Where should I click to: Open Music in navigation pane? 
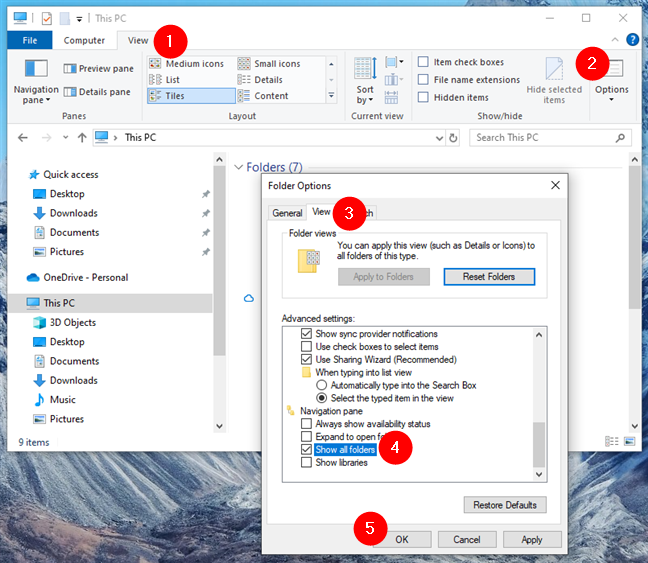(x=55, y=399)
